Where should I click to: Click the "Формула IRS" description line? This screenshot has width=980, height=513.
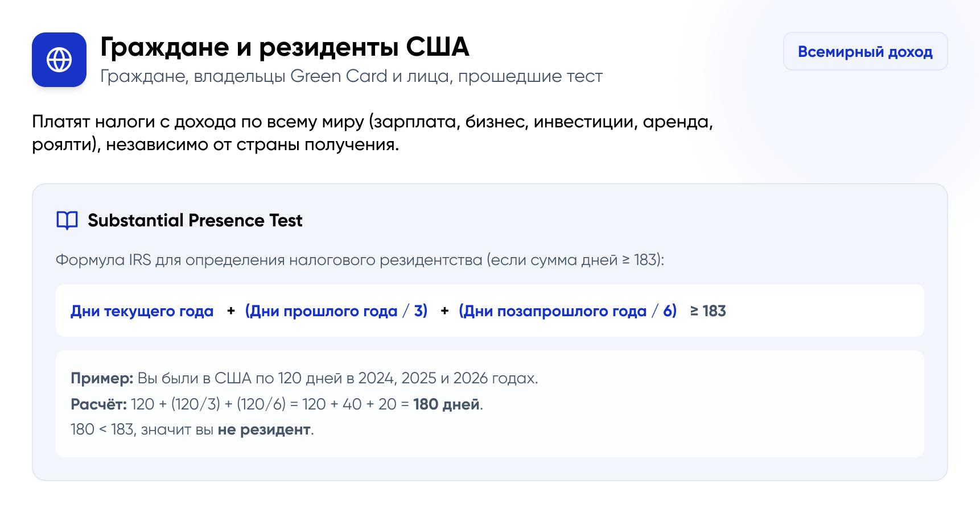point(360,260)
